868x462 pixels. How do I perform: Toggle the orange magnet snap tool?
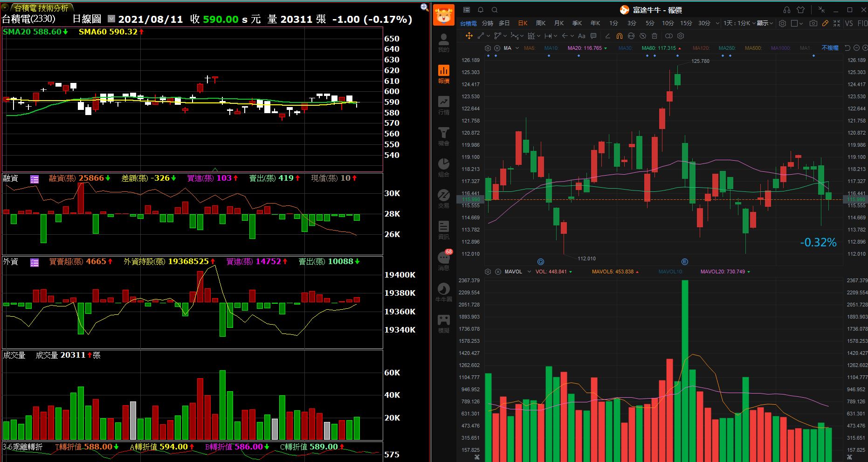point(619,36)
